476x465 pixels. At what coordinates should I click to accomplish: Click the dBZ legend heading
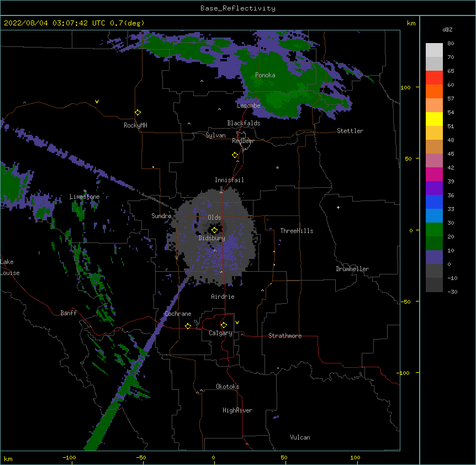pyautogui.click(x=447, y=30)
